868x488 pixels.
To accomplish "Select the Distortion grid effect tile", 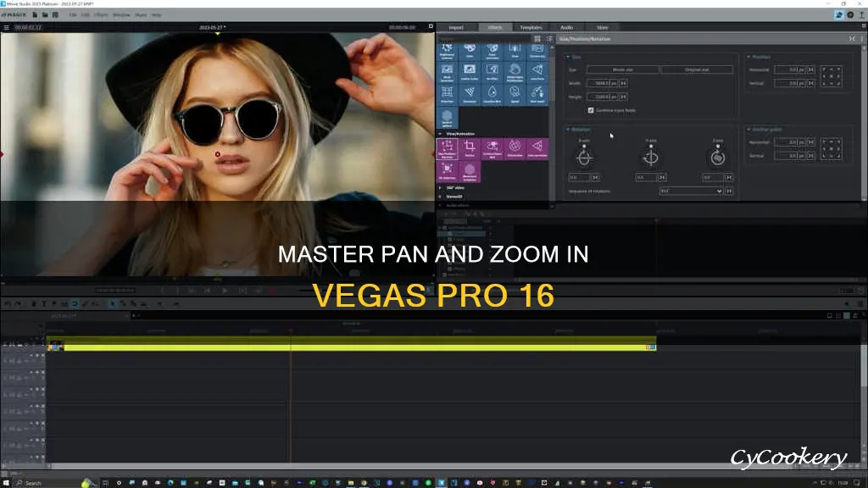I will (x=447, y=94).
